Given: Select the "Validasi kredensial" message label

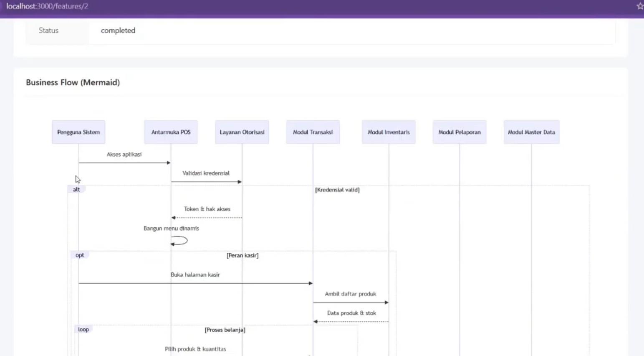Looking at the screenshot, I should 206,173.
